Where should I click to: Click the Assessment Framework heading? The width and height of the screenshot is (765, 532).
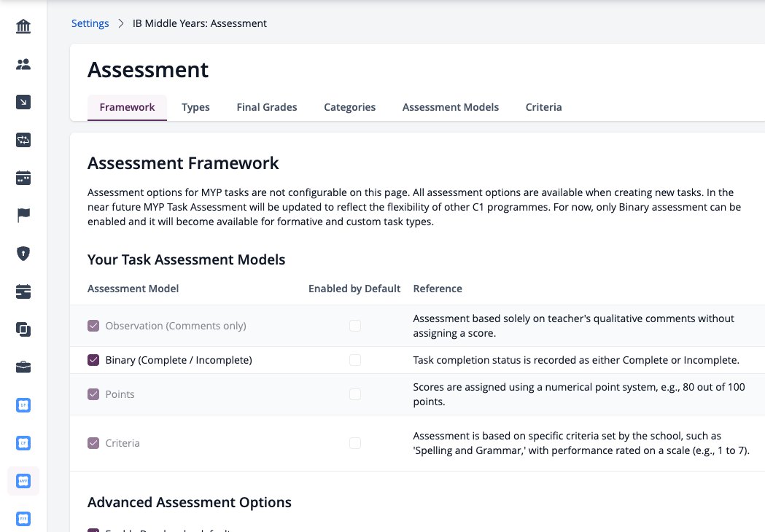[x=183, y=163]
